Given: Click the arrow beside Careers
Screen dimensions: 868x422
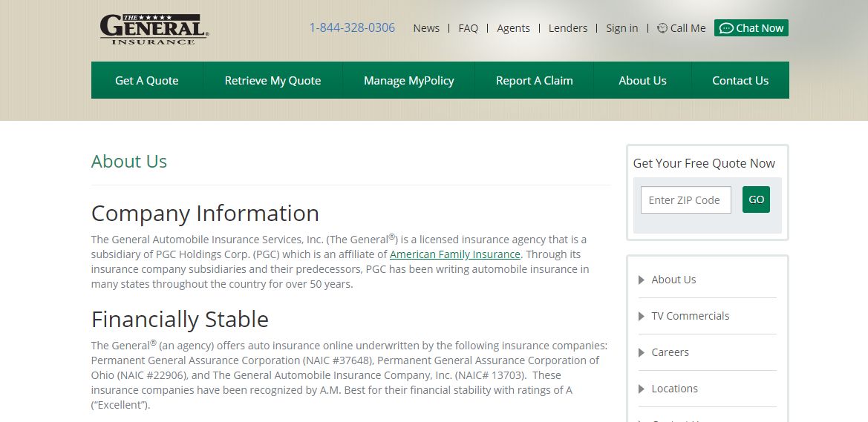Looking at the screenshot, I should coord(642,353).
